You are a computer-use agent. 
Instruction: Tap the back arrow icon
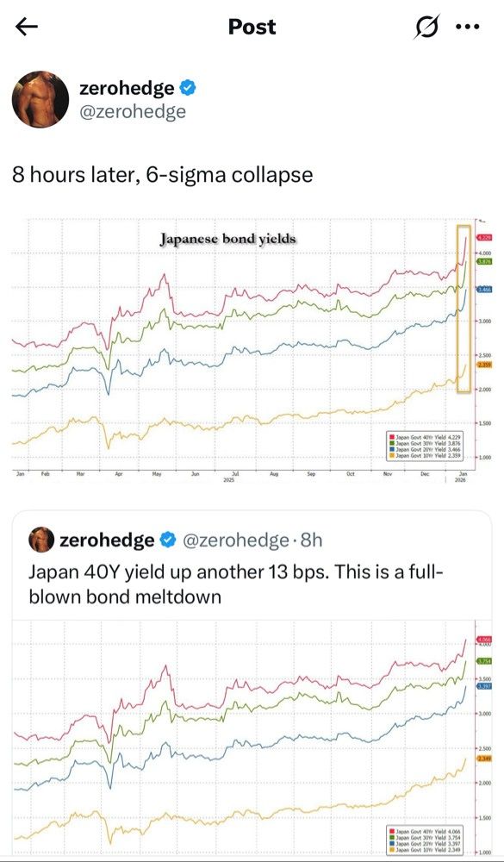[27, 27]
